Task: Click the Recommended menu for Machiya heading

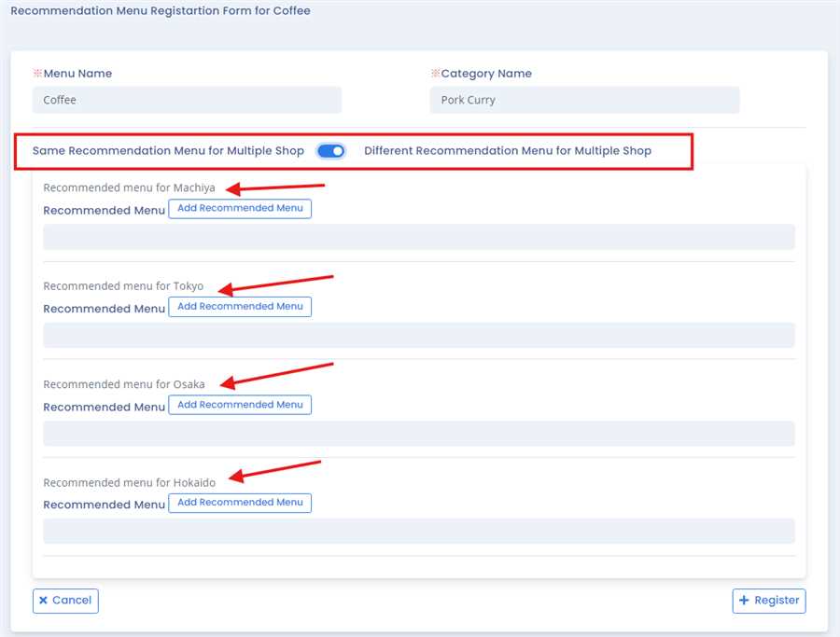Action: click(x=129, y=187)
